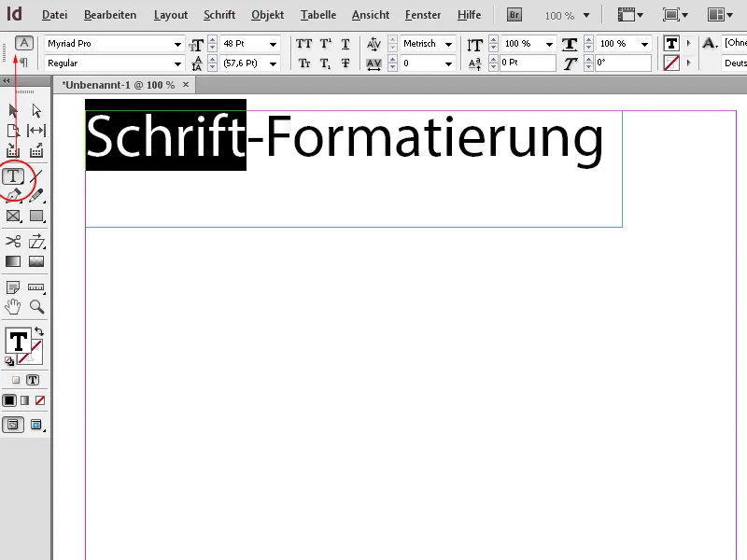Select the Hand tool
The image size is (747, 560).
tap(13, 307)
